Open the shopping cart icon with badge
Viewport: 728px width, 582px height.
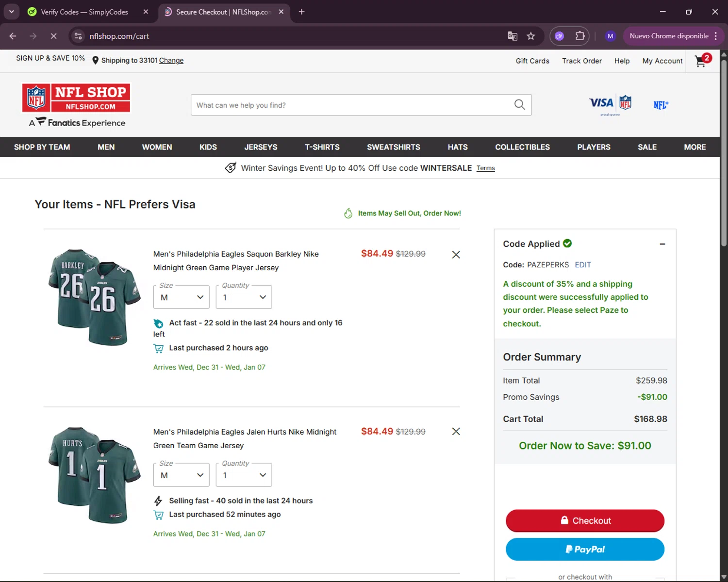[x=702, y=60]
